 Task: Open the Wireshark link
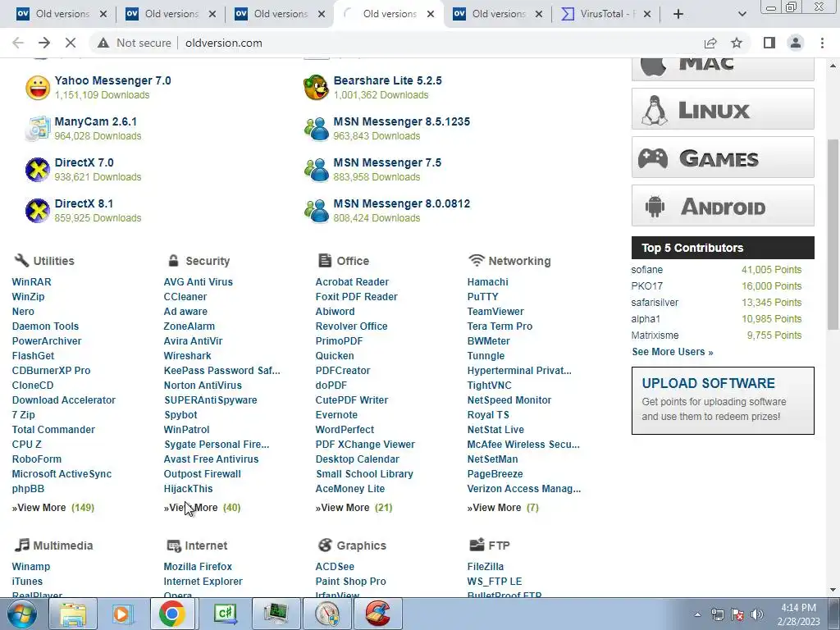tap(187, 356)
